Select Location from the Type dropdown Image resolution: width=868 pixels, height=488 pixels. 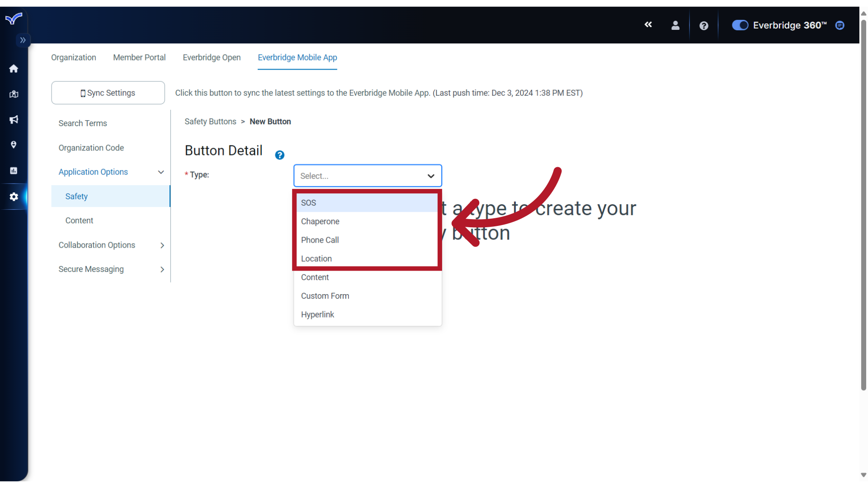tap(316, 258)
